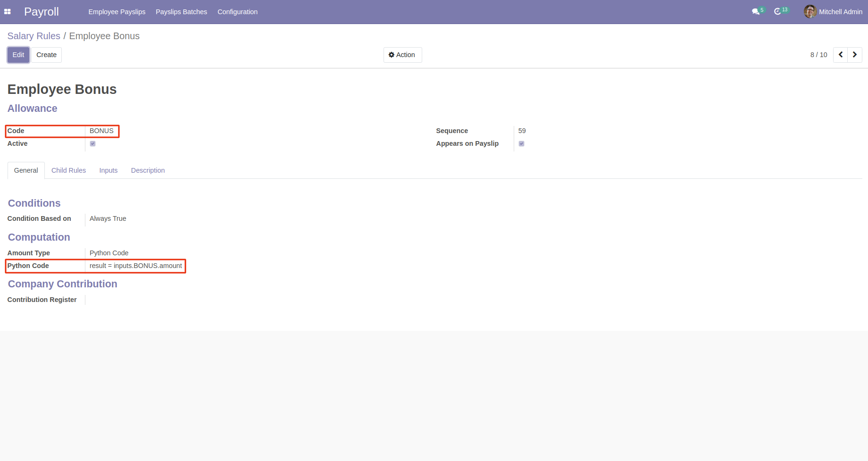Click the Edit button

pyautogui.click(x=18, y=55)
